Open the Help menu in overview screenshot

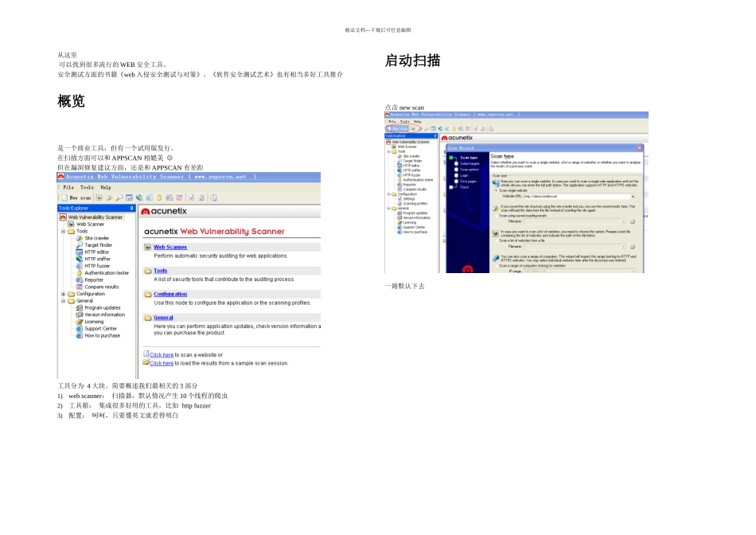pyautogui.click(x=106, y=187)
